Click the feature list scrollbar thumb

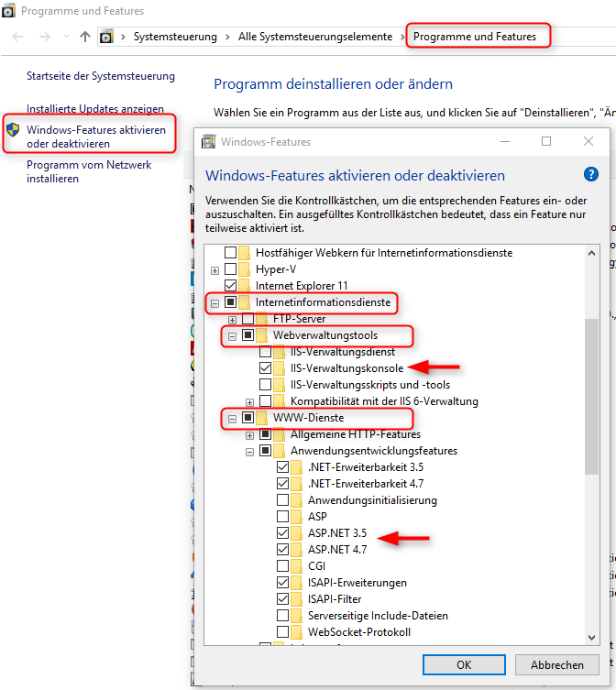click(591, 396)
